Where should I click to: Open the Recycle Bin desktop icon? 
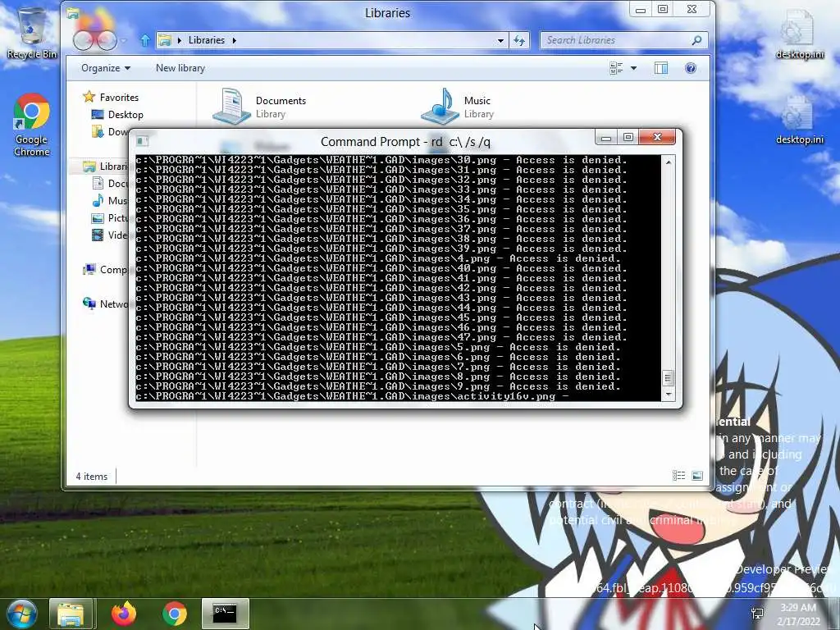click(x=31, y=33)
